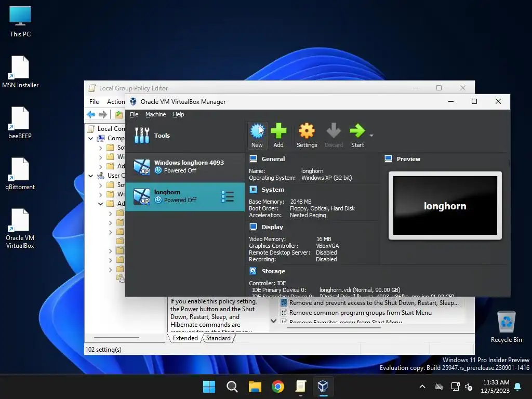
Task: Click the Group Policy forward arrow
Action: pyautogui.click(x=102, y=114)
